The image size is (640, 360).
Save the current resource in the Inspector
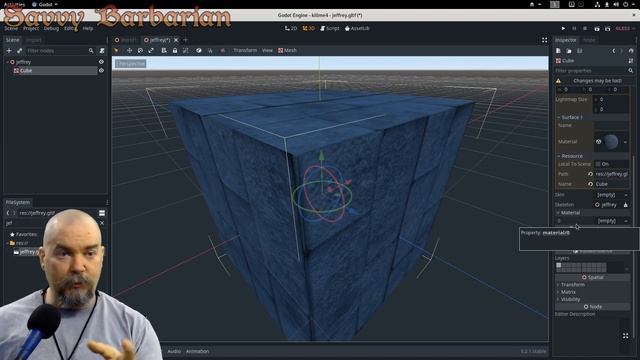pos(580,51)
